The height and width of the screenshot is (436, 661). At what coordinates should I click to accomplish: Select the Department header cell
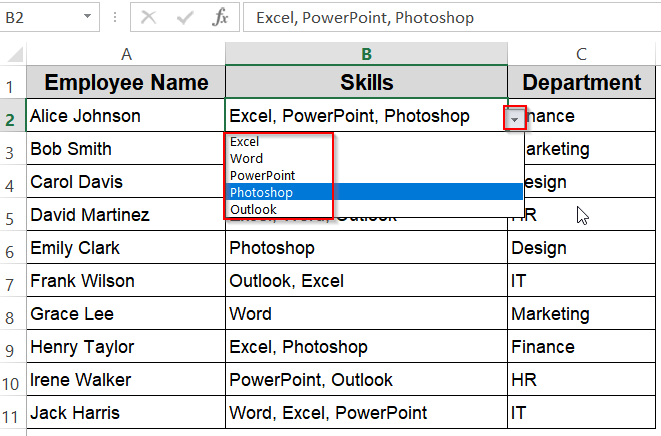coord(581,83)
